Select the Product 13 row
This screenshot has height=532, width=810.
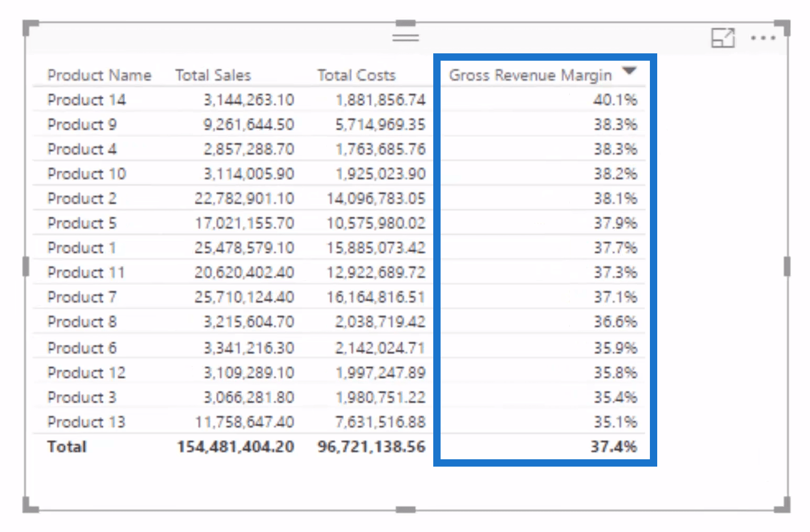point(339,422)
